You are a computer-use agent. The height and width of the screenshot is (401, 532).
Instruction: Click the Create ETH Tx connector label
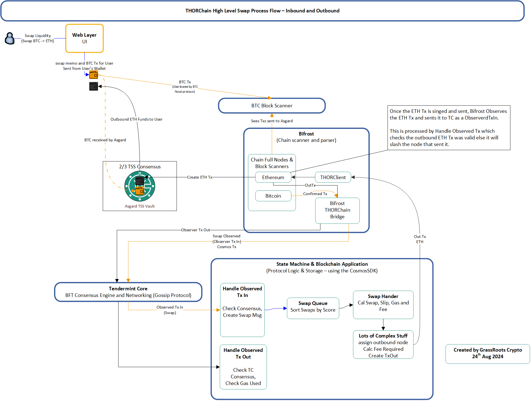pyautogui.click(x=200, y=177)
